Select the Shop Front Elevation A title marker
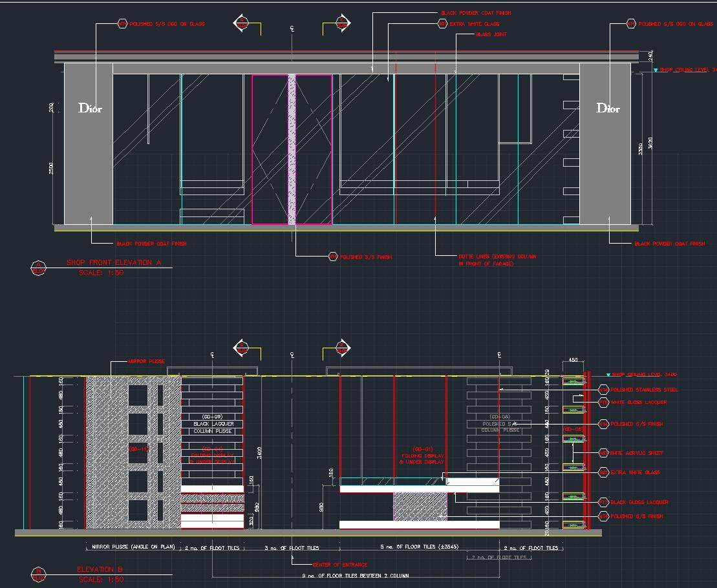The height and width of the screenshot is (588, 717). pyautogui.click(x=38, y=268)
